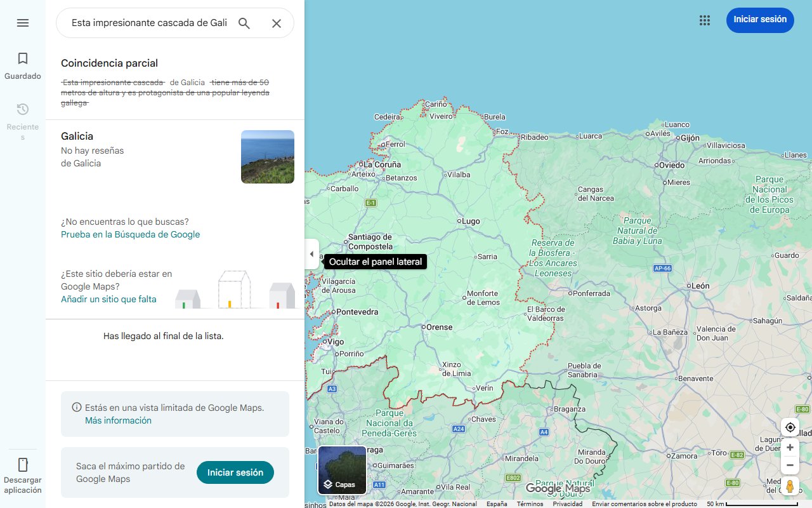Click the Privacidad footer menu item

pos(566,503)
